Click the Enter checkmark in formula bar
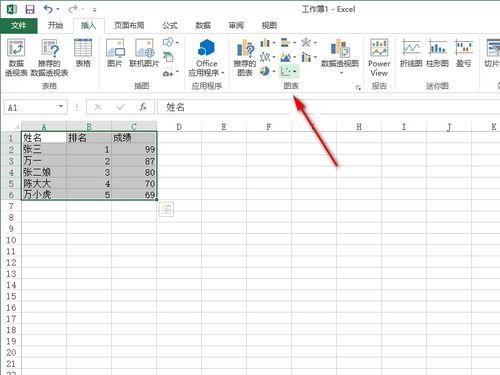This screenshot has width=500, height=375. tap(121, 107)
